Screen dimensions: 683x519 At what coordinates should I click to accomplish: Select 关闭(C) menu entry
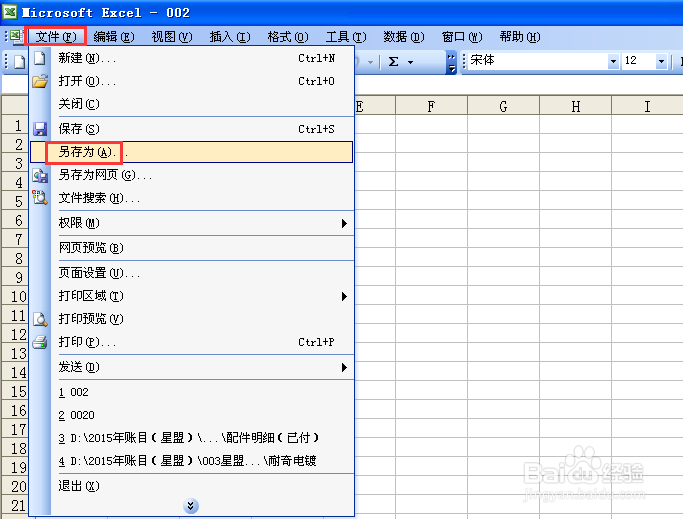[192, 104]
